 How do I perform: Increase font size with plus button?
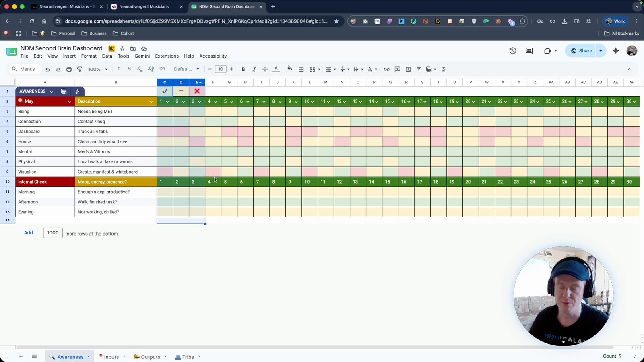(x=231, y=69)
